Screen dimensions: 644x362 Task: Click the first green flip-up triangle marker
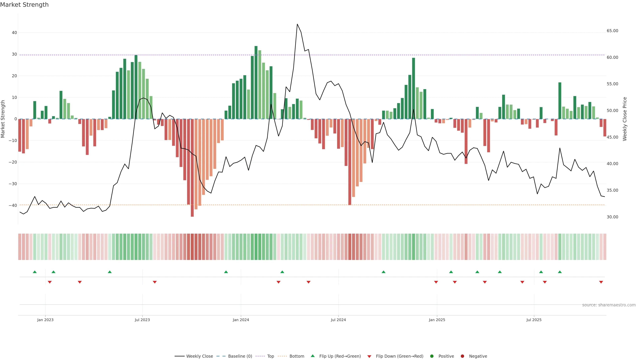point(35,272)
